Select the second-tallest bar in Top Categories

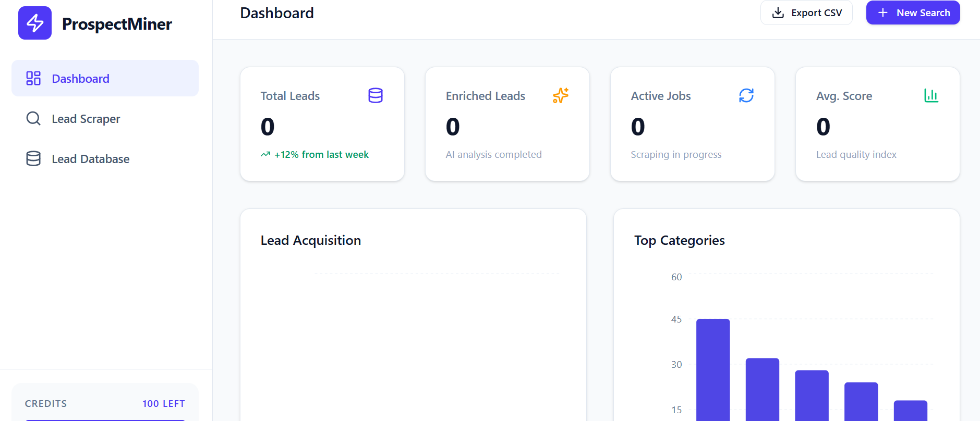coord(763,389)
